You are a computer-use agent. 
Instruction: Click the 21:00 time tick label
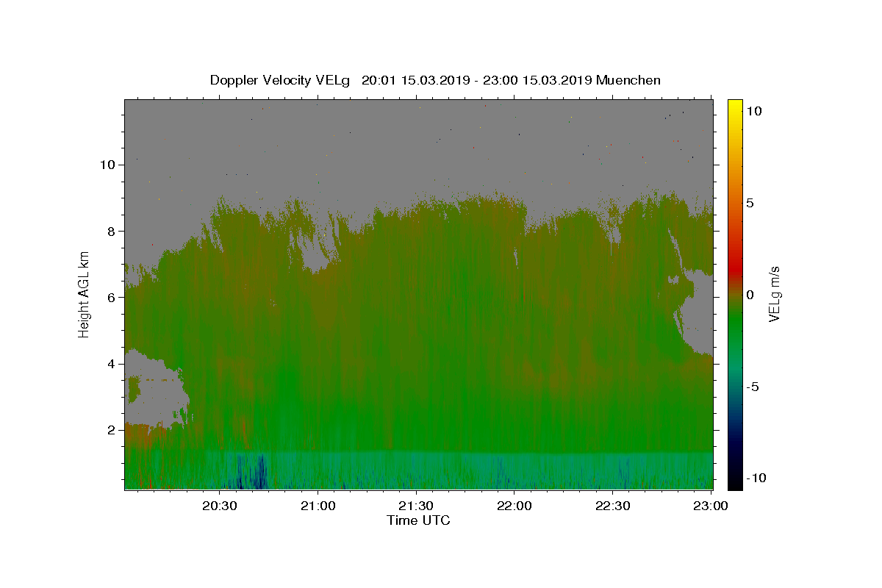(318, 506)
